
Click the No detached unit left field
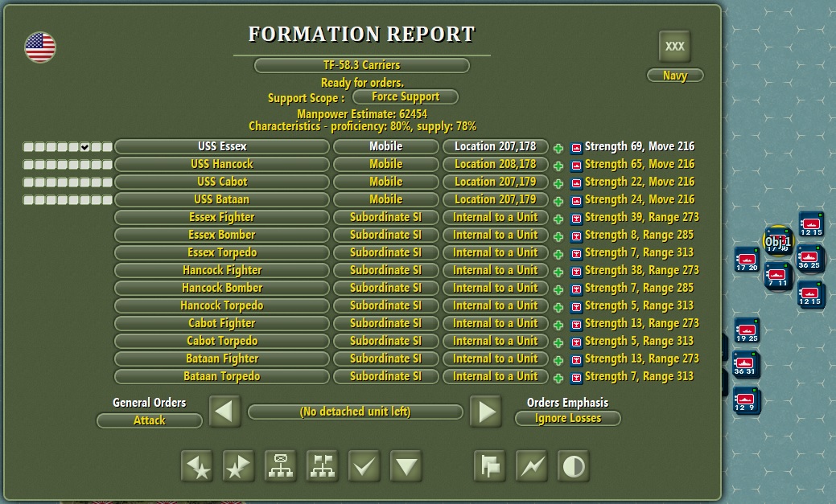tap(355, 412)
